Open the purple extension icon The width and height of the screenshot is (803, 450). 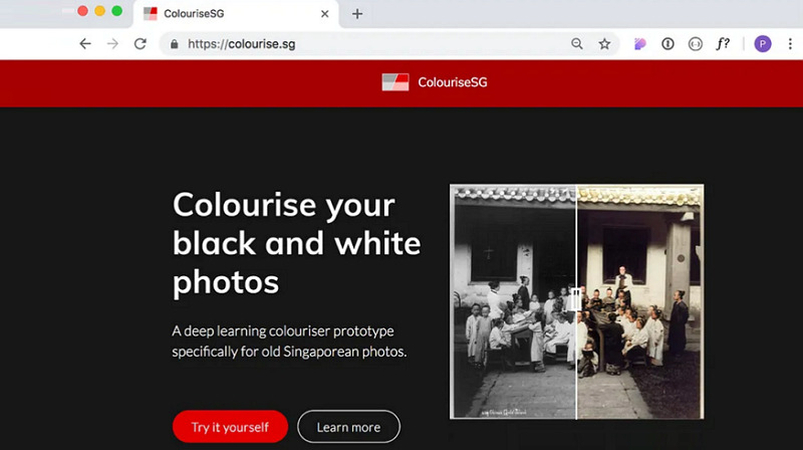(640, 44)
